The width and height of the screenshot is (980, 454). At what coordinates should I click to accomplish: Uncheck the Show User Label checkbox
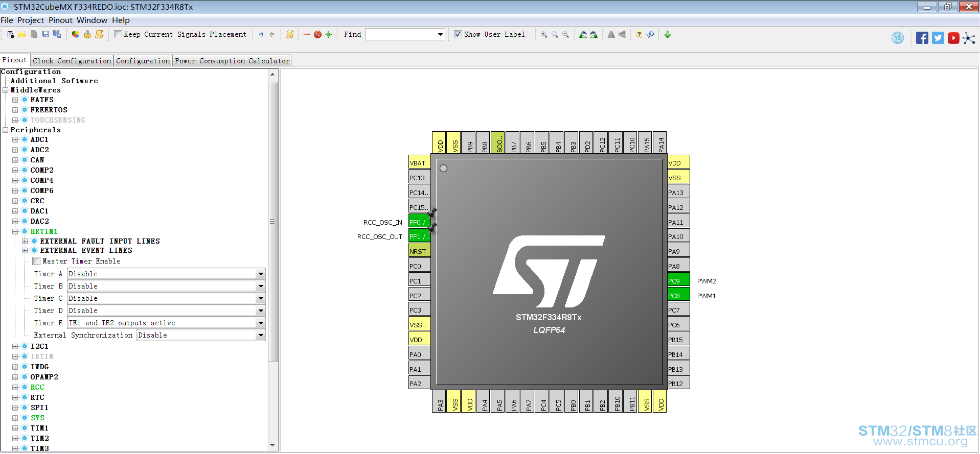point(458,34)
